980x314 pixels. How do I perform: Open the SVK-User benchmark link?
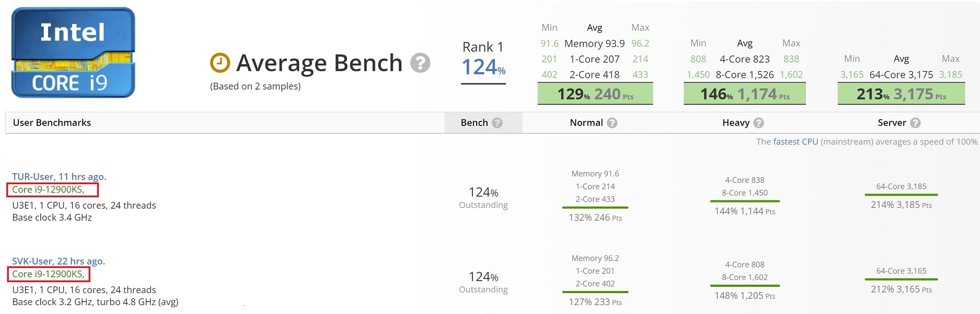coord(59,261)
